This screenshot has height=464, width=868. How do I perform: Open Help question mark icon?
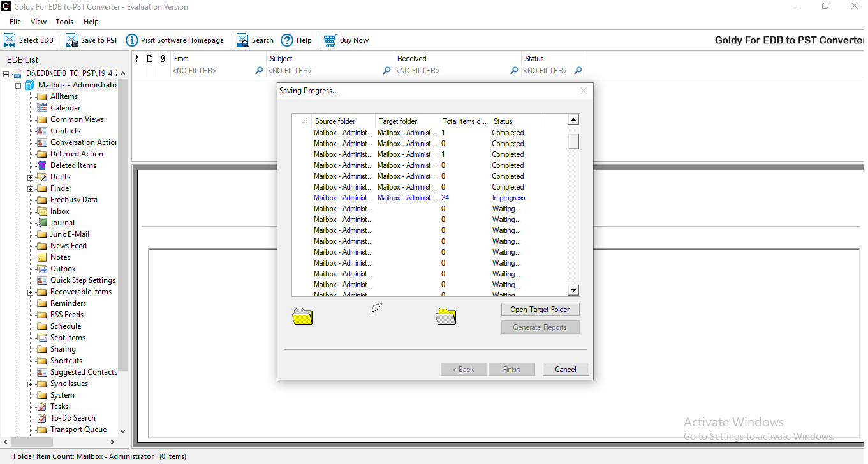pos(287,40)
